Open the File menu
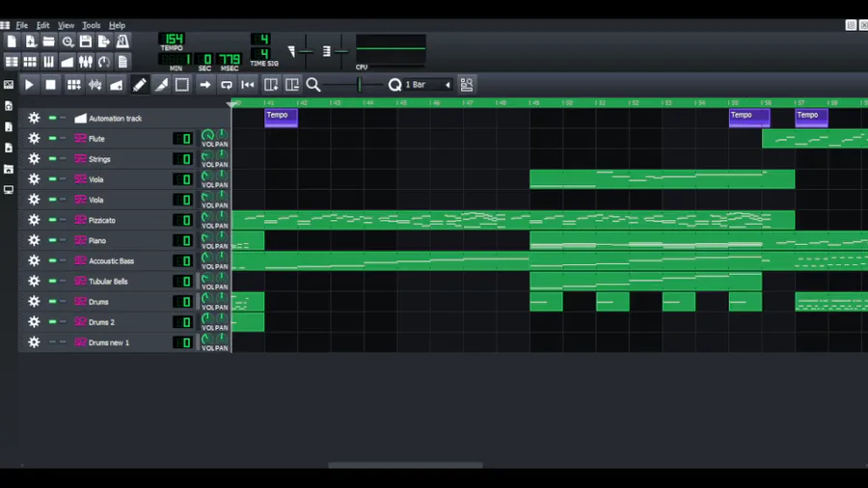Image resolution: width=868 pixels, height=488 pixels. (22, 25)
